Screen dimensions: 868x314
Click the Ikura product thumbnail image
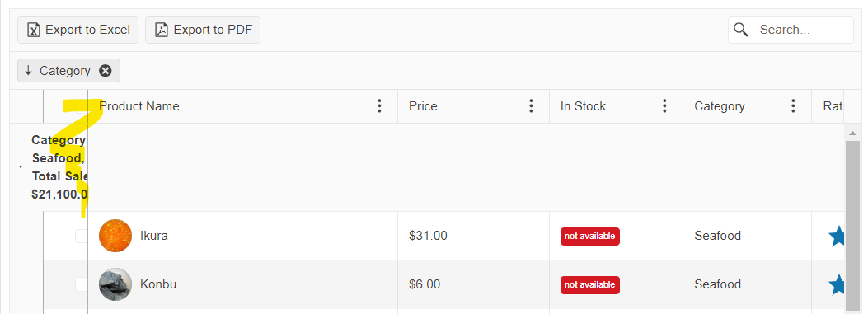[x=115, y=236]
